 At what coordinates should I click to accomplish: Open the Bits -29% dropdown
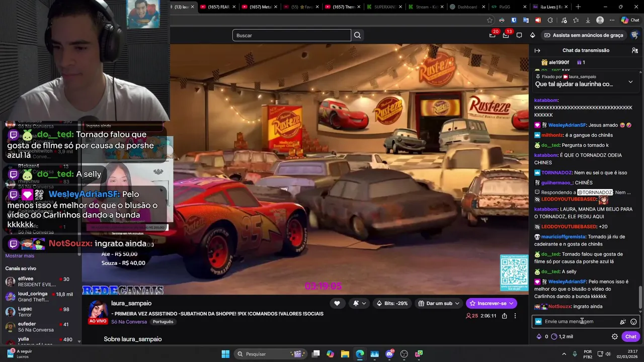[391, 303]
